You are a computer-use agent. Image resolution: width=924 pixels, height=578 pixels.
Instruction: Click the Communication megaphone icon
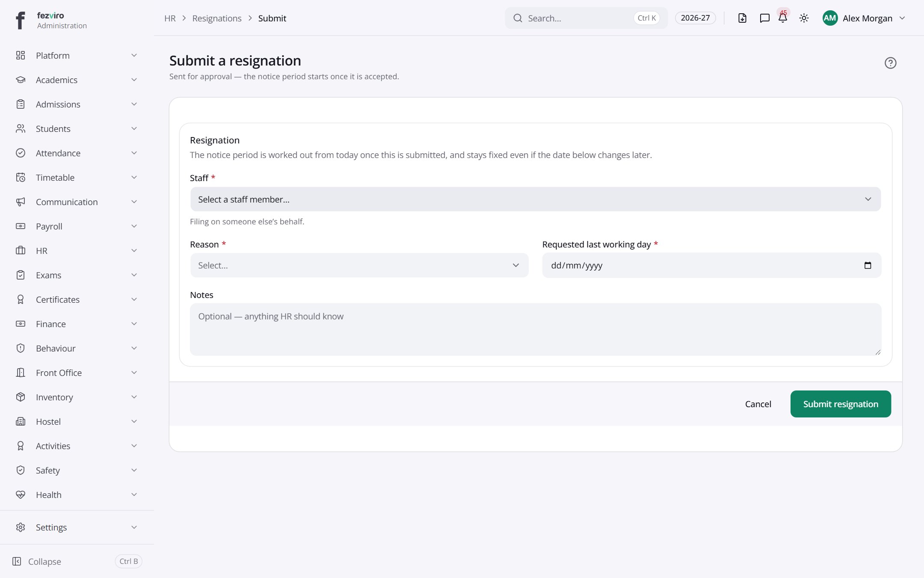(x=21, y=202)
